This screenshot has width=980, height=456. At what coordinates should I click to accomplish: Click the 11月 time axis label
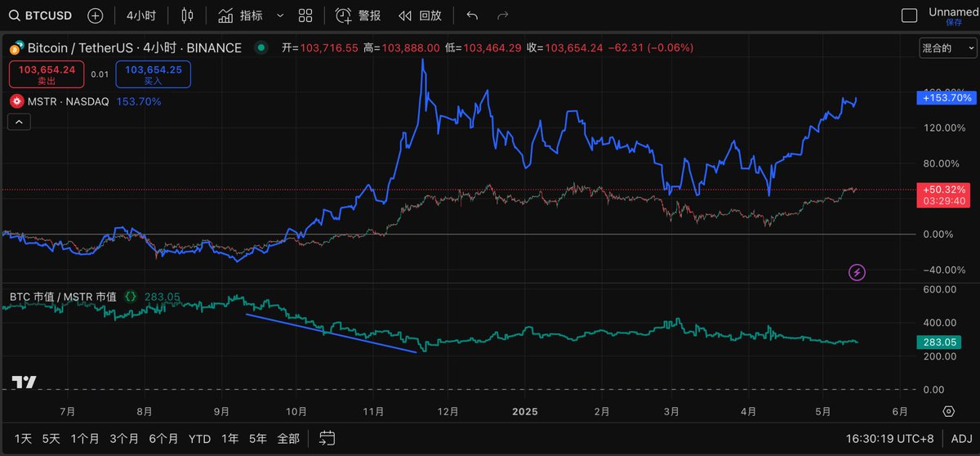tap(373, 411)
